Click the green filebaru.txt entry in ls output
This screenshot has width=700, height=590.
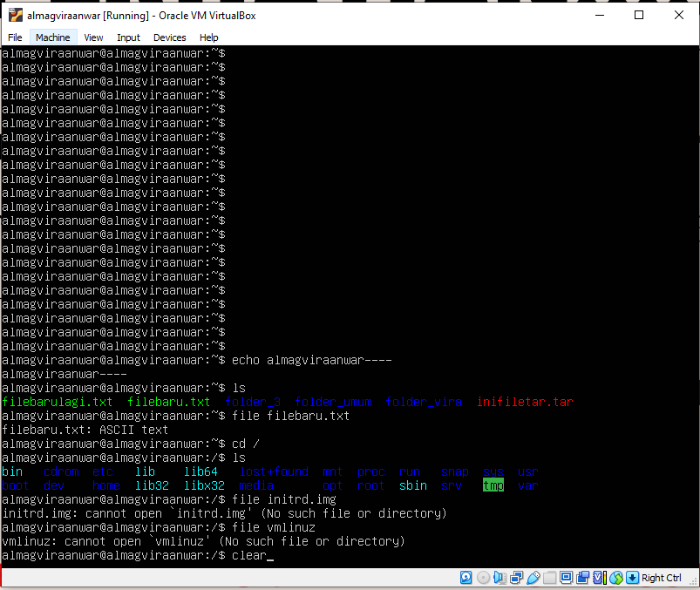point(169,402)
